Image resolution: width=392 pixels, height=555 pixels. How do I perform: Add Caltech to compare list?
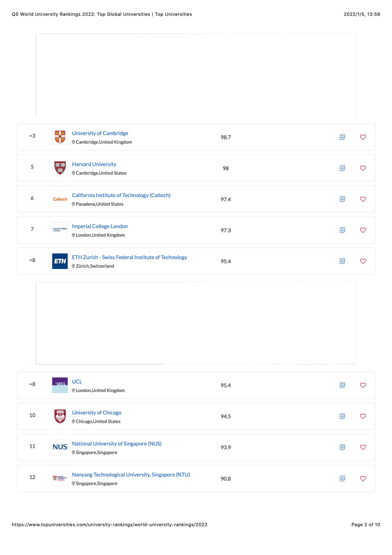[342, 199]
